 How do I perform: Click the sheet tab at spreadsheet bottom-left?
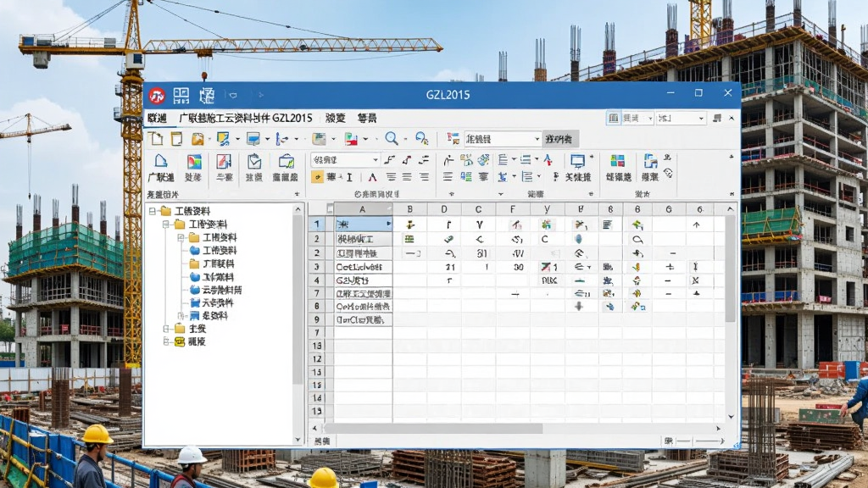[x=321, y=441]
